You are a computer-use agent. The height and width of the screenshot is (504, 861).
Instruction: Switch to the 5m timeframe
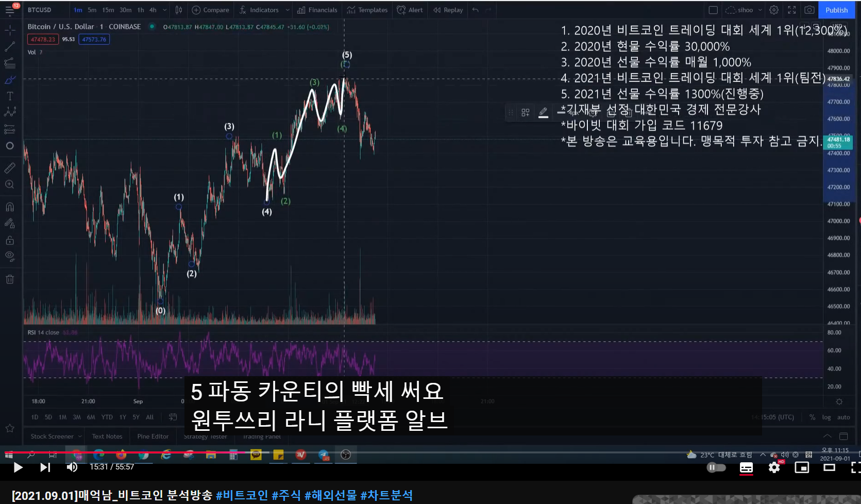point(92,10)
